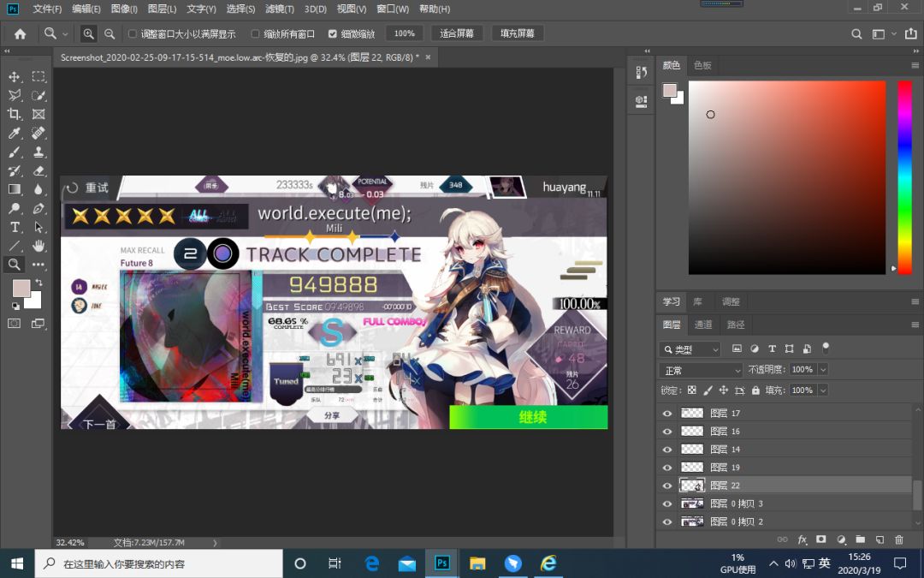Image resolution: width=924 pixels, height=578 pixels.
Task: Open the blend mode 正常 dropdown
Action: 701,371
